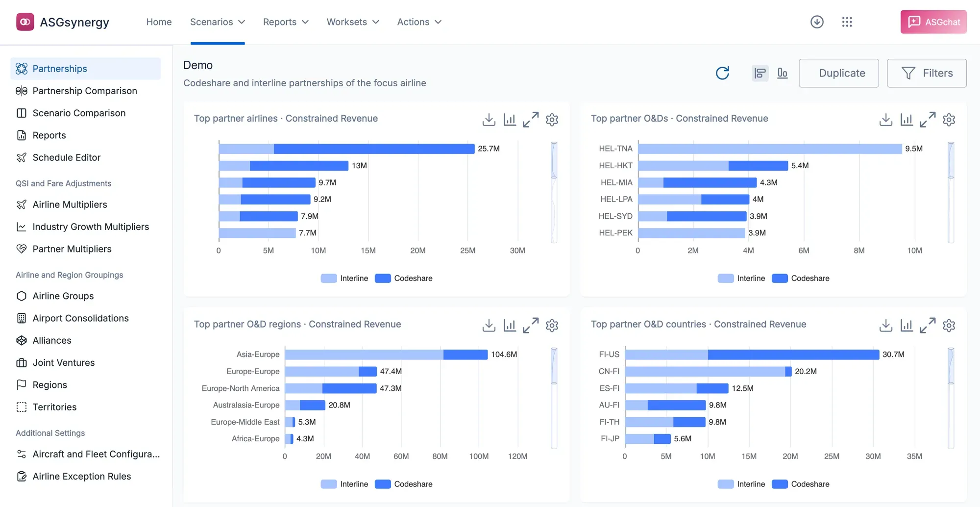The image size is (980, 507).
Task: Expand O&D countries chart fullscreen
Action: point(928,326)
